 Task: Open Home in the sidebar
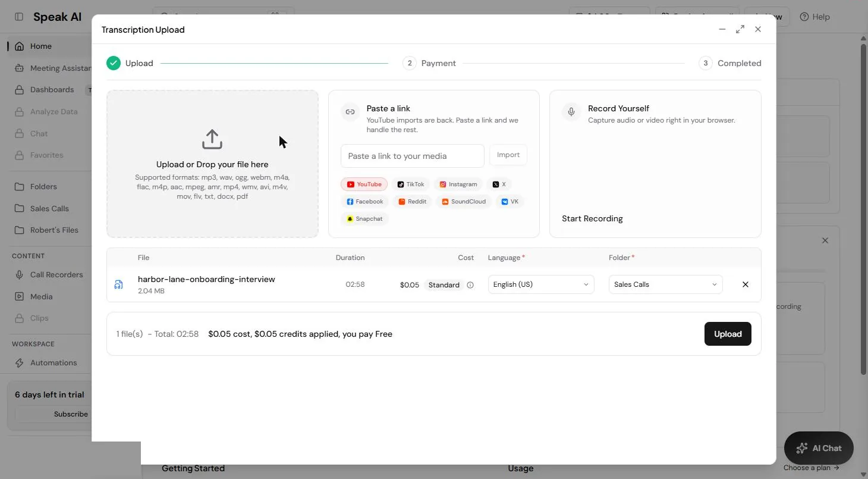click(x=49, y=46)
